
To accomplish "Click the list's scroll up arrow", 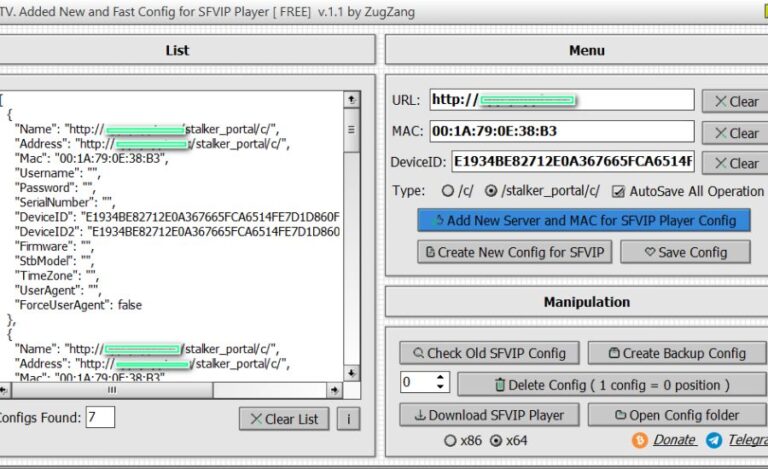I will (x=352, y=99).
